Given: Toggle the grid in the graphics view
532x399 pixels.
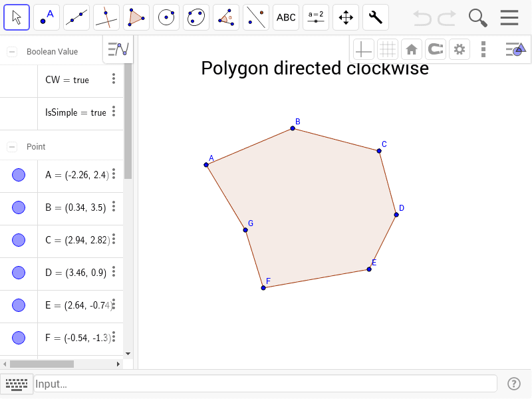Looking at the screenshot, I should (388, 49).
